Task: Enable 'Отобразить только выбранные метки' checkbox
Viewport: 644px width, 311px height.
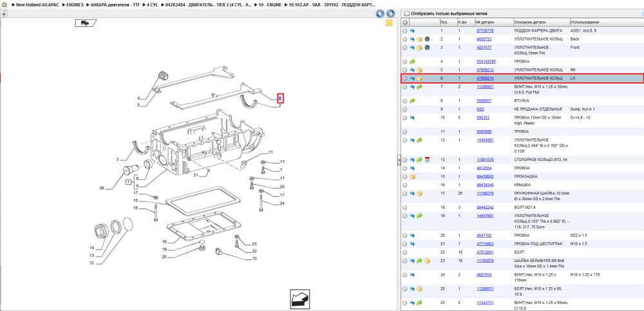Action: (407, 14)
